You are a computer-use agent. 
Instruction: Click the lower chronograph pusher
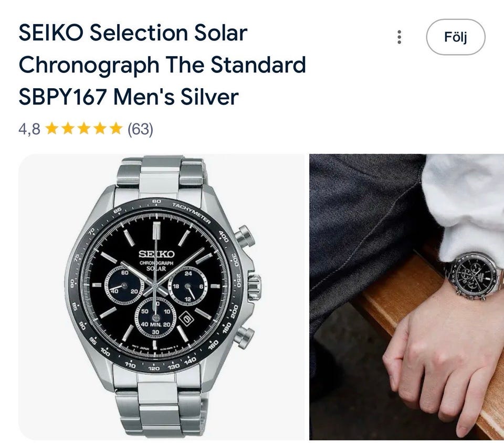tap(246, 335)
